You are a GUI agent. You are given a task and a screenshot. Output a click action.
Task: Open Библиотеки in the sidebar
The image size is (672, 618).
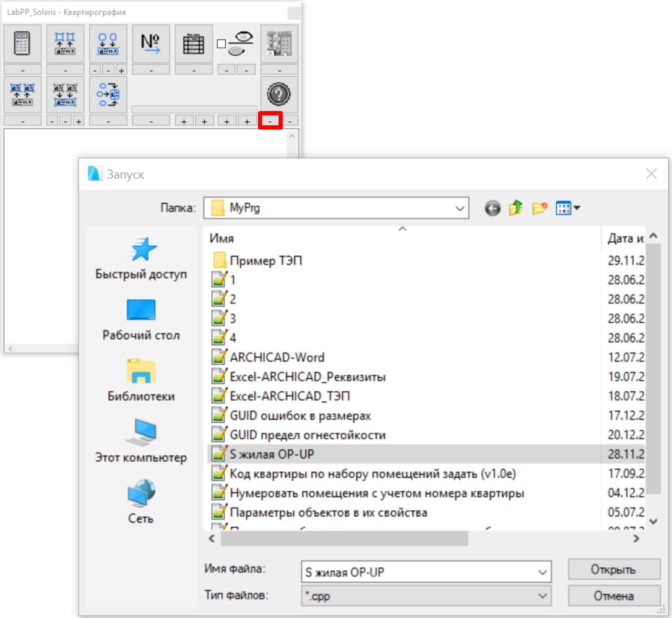141,381
